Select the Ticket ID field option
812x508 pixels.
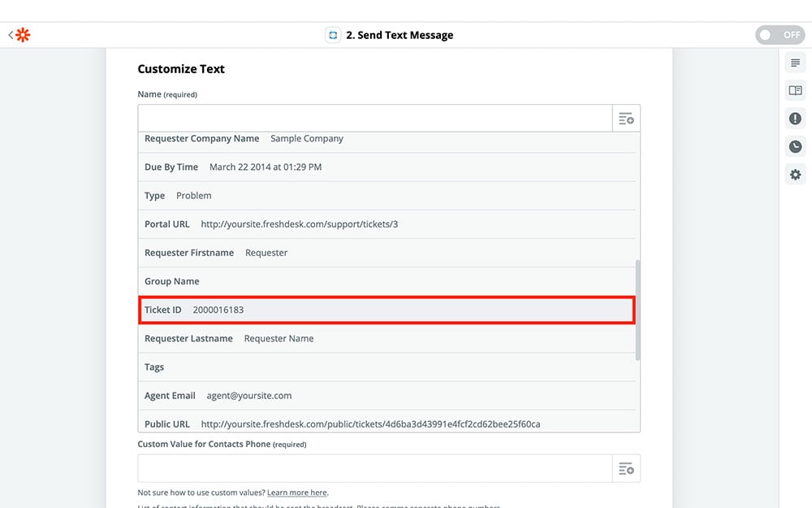tap(386, 310)
